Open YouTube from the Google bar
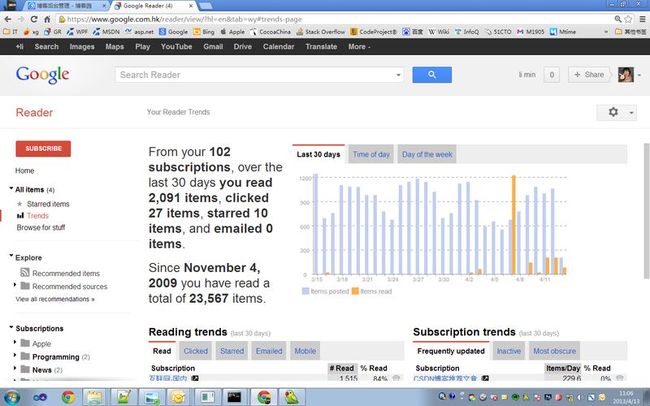650x406 pixels. pyautogui.click(x=177, y=47)
